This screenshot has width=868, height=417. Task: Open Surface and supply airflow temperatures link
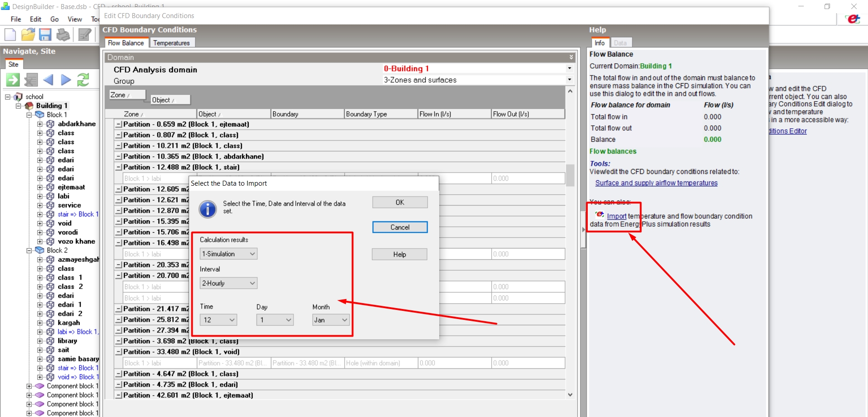coord(656,183)
